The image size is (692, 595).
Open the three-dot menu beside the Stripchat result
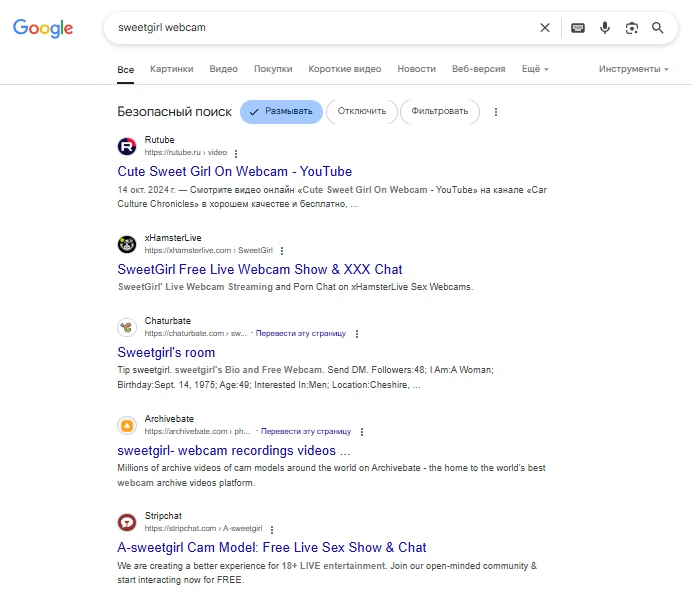click(x=272, y=529)
